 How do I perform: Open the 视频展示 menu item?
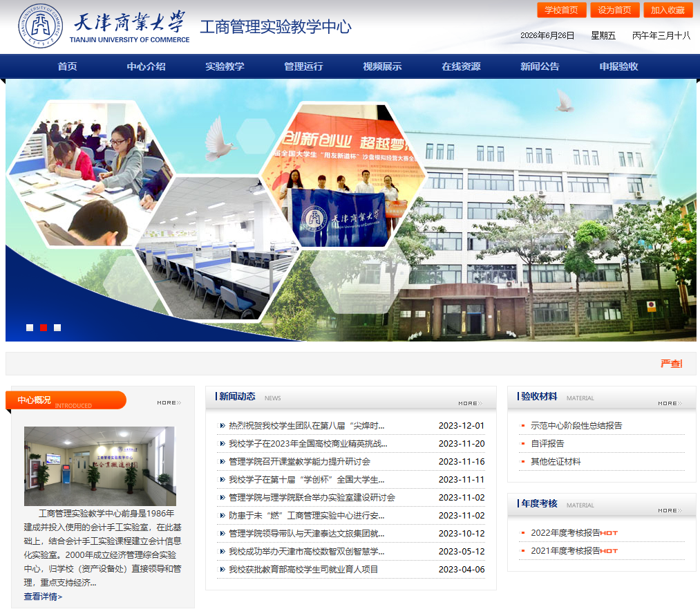pyautogui.click(x=382, y=66)
